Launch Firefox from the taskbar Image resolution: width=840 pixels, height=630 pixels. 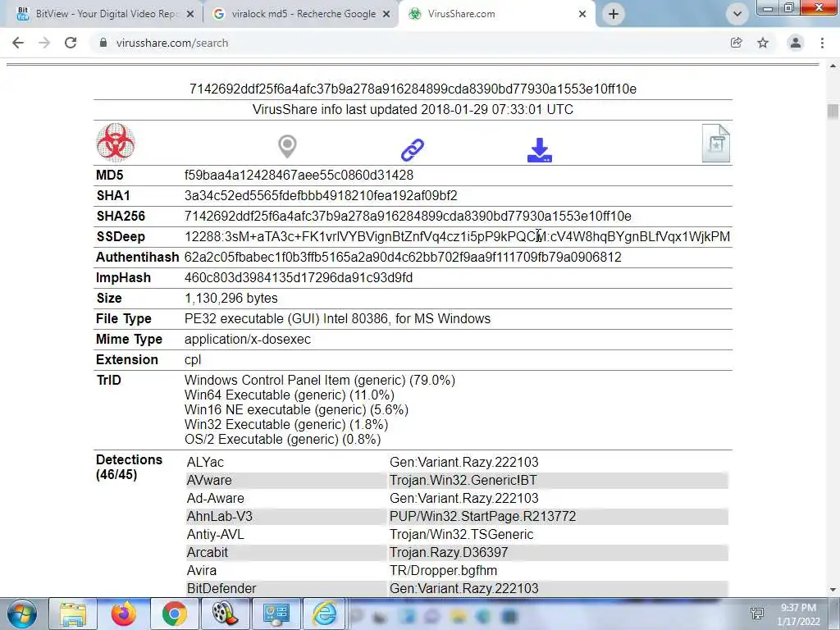coord(123,614)
